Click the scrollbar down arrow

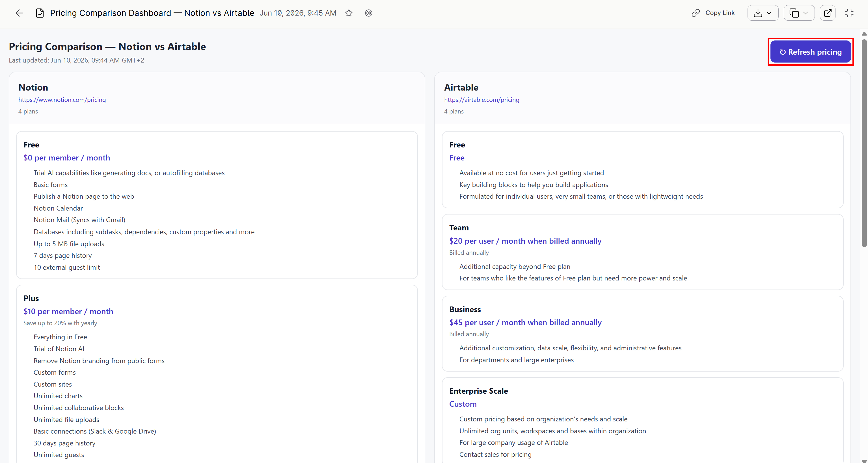864,461
